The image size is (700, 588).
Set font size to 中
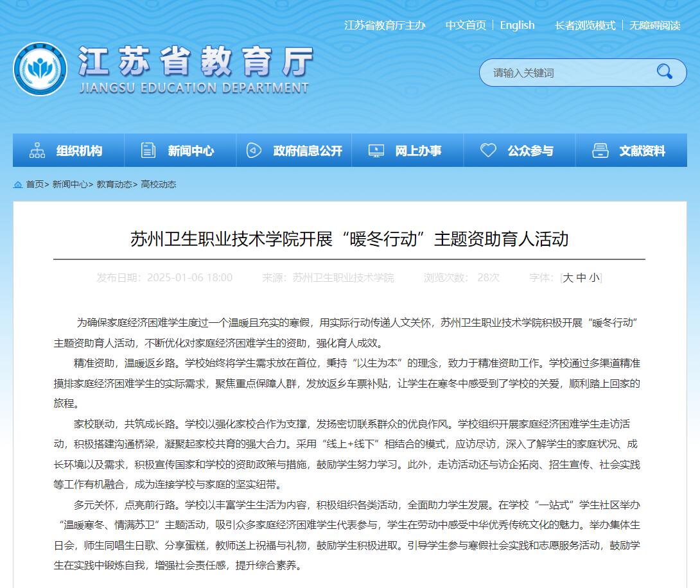[x=581, y=278]
